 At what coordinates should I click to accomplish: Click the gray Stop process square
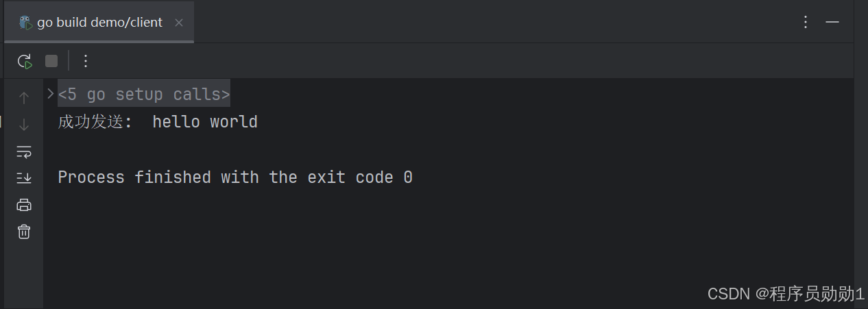click(x=51, y=61)
